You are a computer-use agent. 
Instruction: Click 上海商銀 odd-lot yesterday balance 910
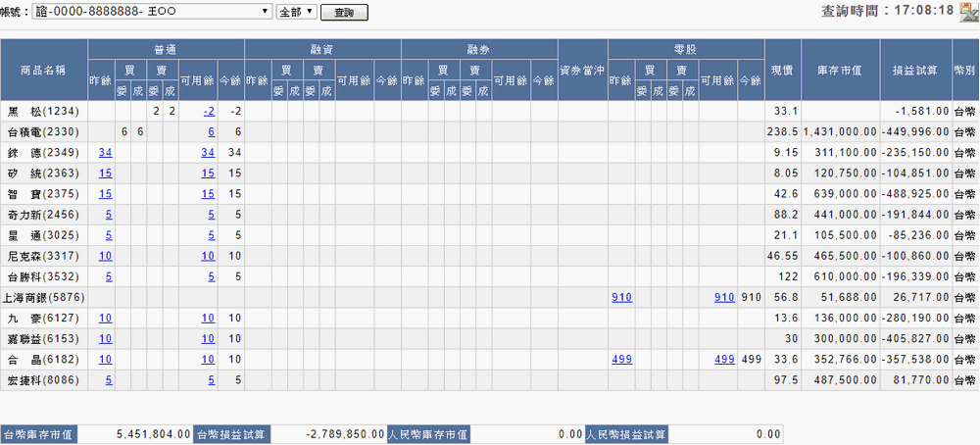[621, 296]
